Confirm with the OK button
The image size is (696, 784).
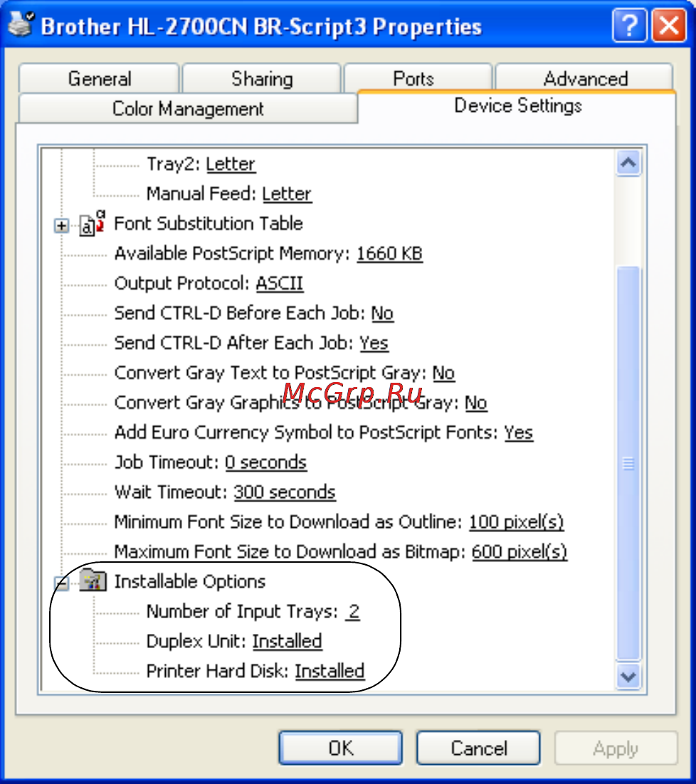[340, 748]
